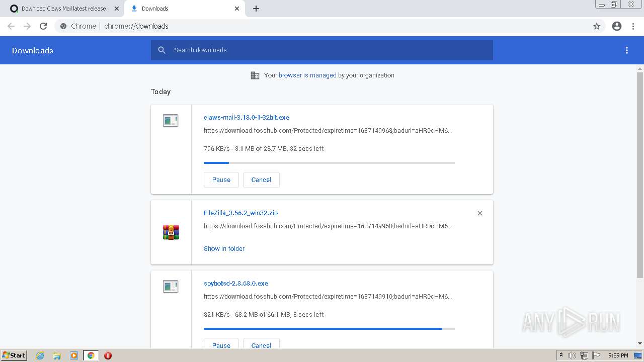Click the claws-mail download progress bar

(329, 163)
